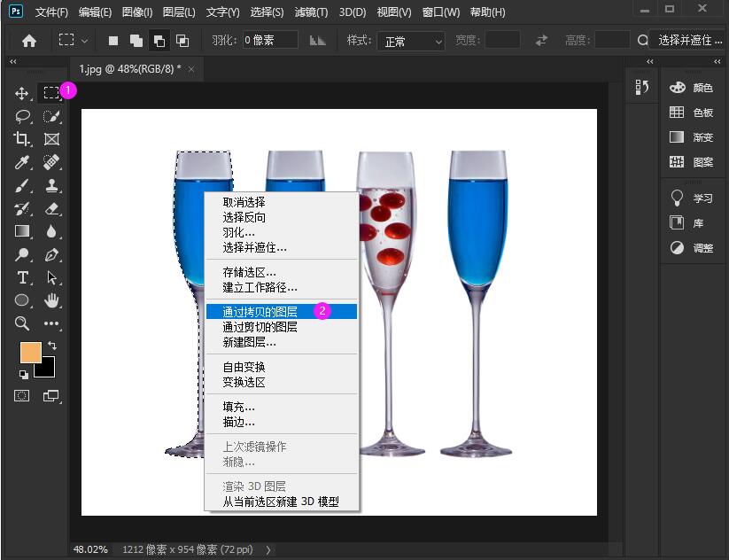The height and width of the screenshot is (560, 729).
Task: Select the Dodge tool
Action: pos(22,254)
